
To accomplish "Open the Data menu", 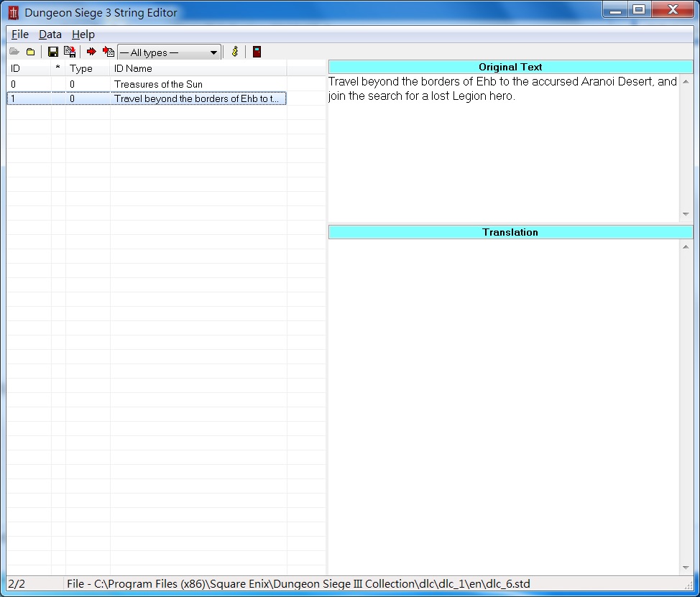I will point(50,34).
